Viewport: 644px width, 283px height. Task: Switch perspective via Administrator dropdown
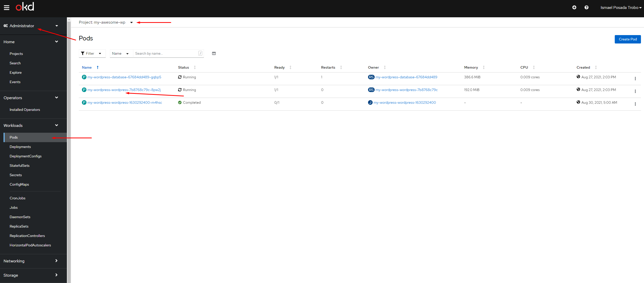[x=31, y=26]
